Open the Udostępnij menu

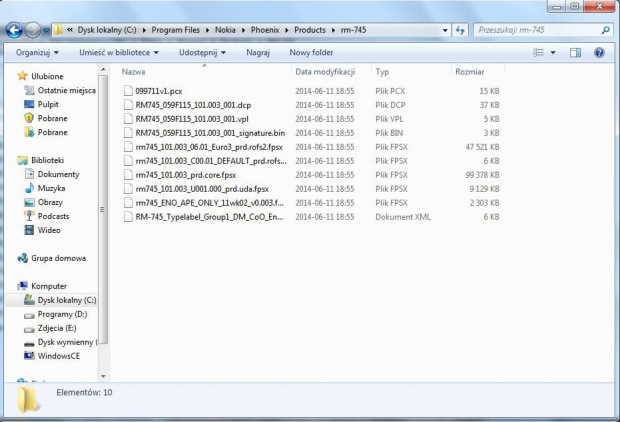tap(202, 53)
